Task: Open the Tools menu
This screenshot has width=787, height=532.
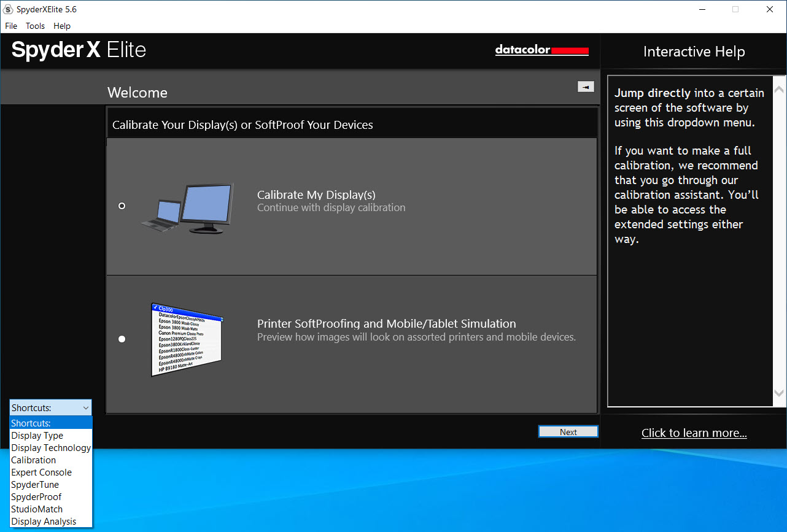Action: point(35,26)
